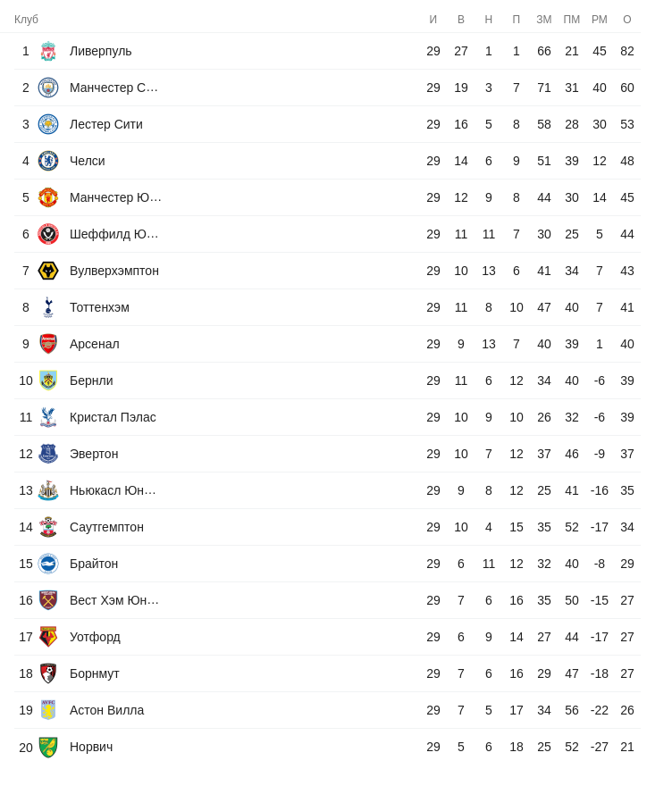This screenshot has width=672, height=786.
Task: Click the Norwich canary crest icon
Action: click(x=48, y=747)
